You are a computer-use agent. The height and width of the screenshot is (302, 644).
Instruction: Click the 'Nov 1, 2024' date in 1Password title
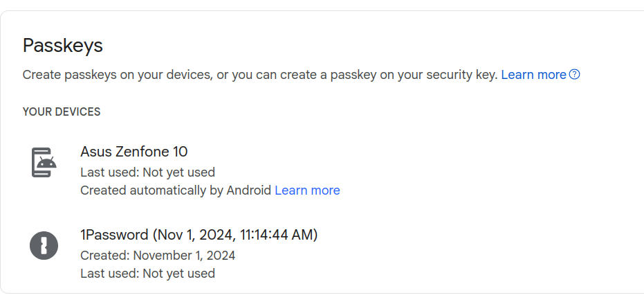[197, 235]
